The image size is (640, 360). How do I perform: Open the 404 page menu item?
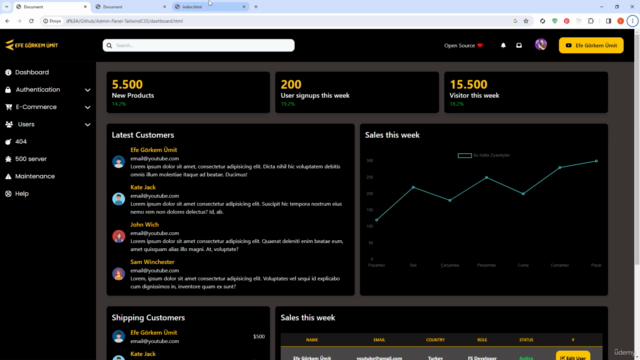pyautogui.click(x=21, y=142)
